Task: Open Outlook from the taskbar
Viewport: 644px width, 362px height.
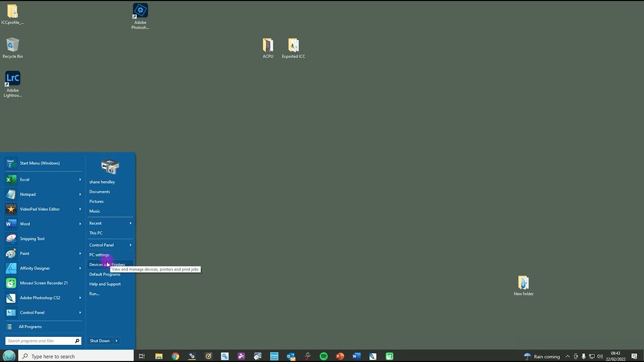Action: click(x=291, y=356)
